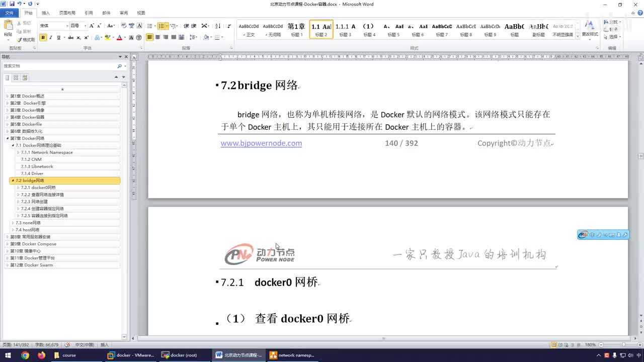Image resolution: width=644 pixels, height=362 pixels.
Task: Switch navigation pane to the headings view icon
Action: click(8, 77)
